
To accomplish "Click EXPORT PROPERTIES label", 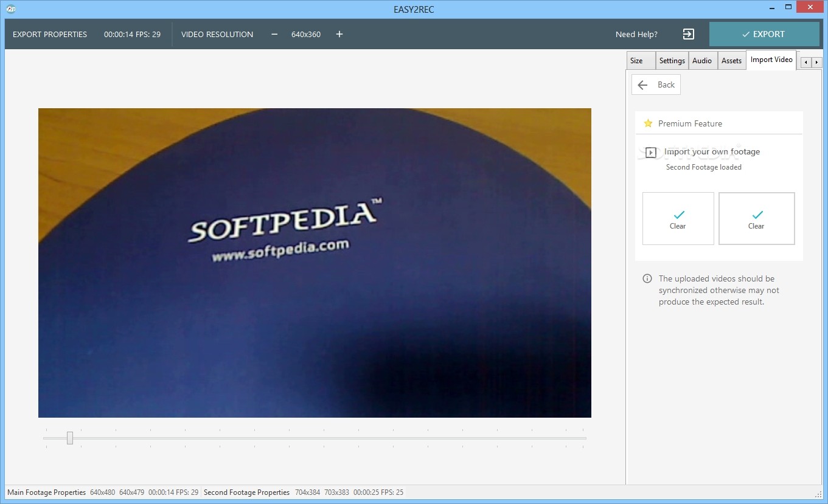I will click(50, 34).
